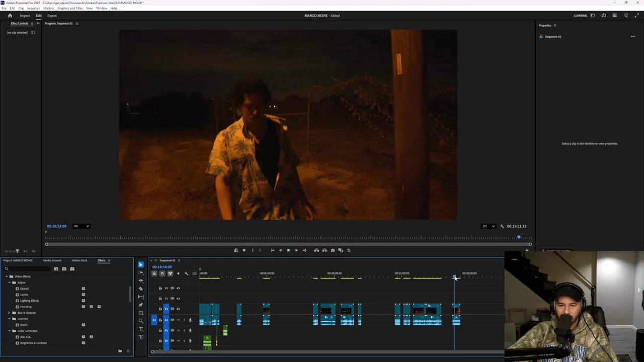Toggle Linked Selection in the timeline

[x=170, y=274]
